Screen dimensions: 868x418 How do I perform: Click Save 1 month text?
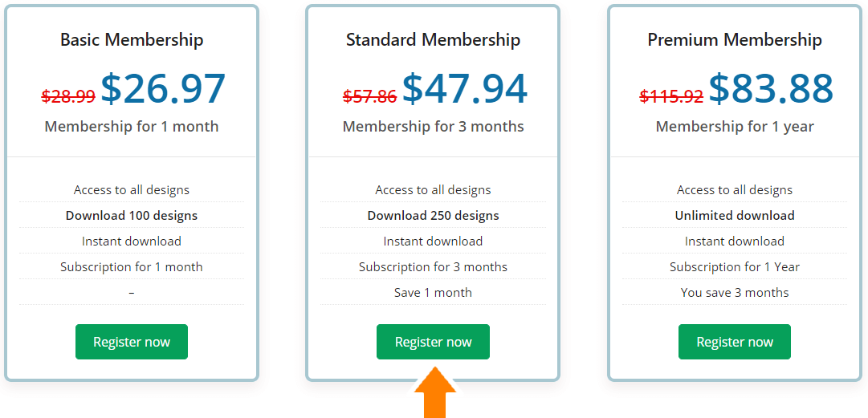coord(433,292)
